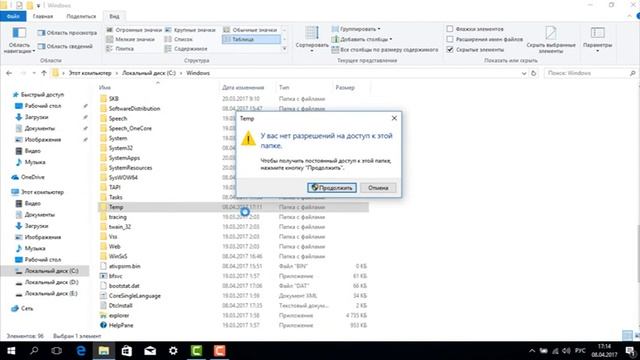Image resolution: width=640 pixels, height=360 pixels.
Task: Sort by the Имя column header
Action: [x=104, y=87]
